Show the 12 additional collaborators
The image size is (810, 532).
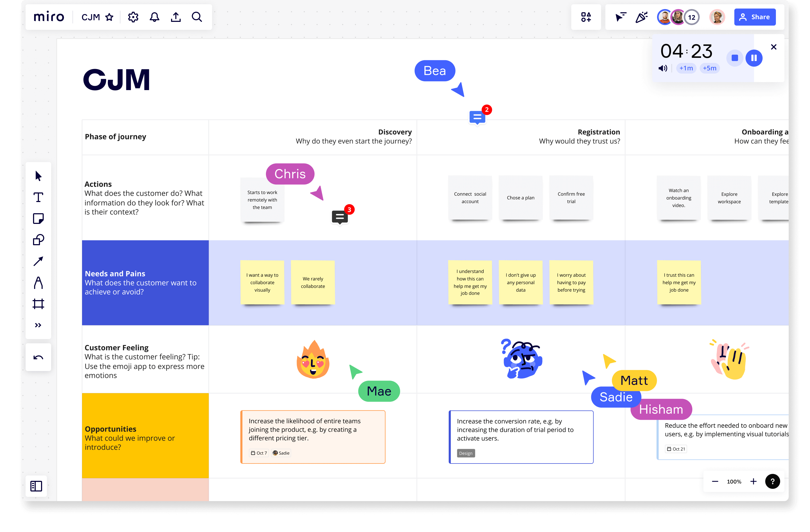[691, 17]
